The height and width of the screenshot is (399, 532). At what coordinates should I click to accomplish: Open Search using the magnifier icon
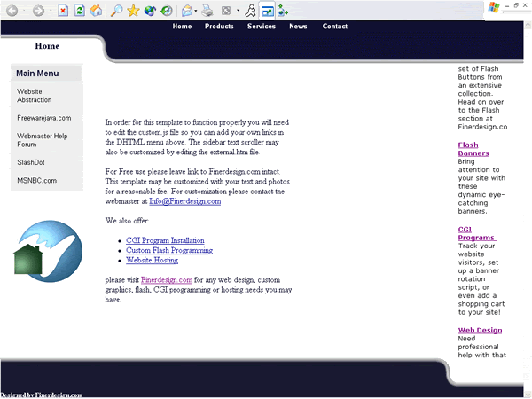coord(117,11)
